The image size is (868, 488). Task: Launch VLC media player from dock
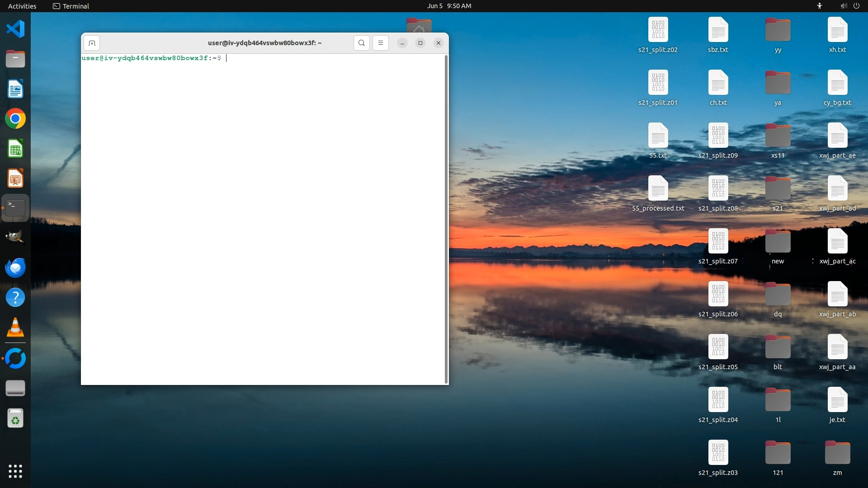click(x=15, y=328)
